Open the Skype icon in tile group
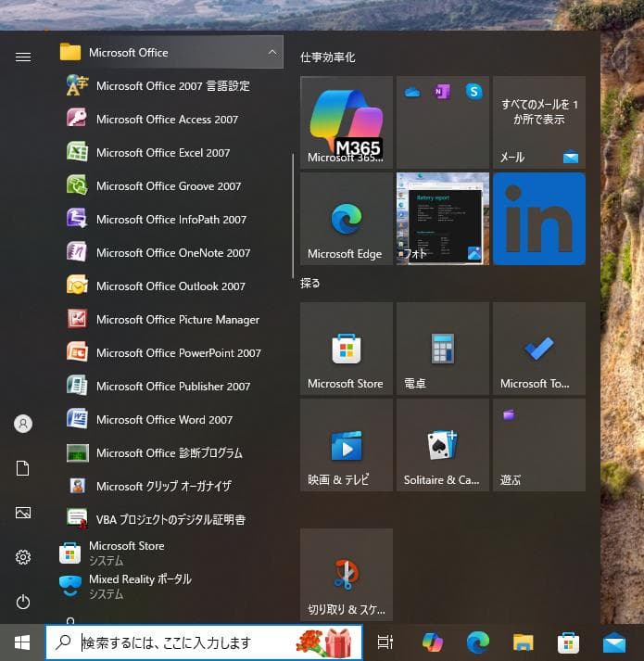 click(x=474, y=91)
